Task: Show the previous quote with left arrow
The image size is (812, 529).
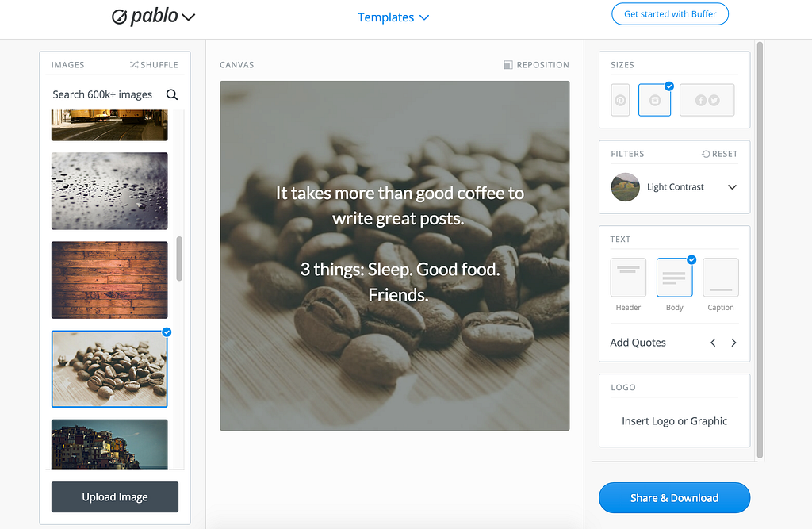Action: (x=713, y=343)
